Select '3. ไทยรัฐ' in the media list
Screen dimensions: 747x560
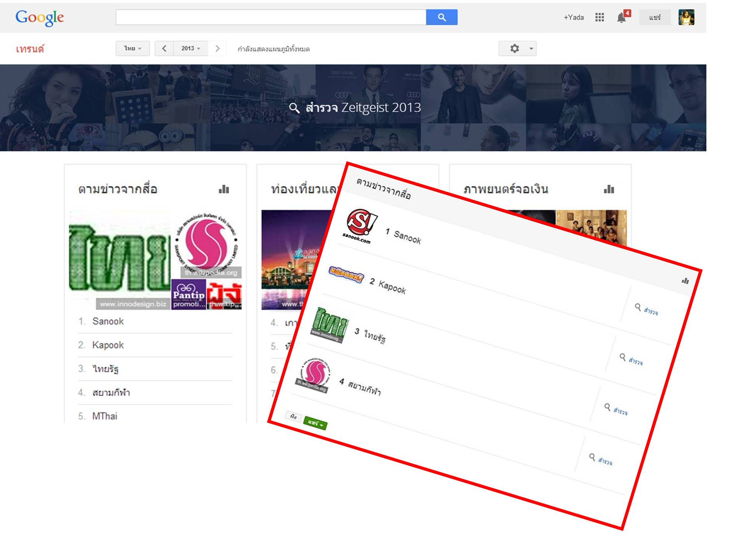tap(155, 369)
